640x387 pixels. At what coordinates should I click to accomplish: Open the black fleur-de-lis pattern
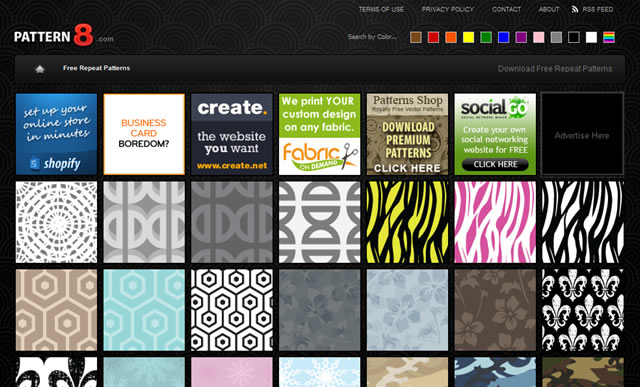point(583,310)
